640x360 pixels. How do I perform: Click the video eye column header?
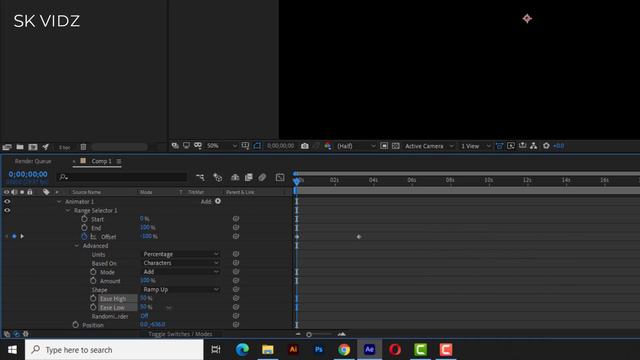pyautogui.click(x=7, y=192)
